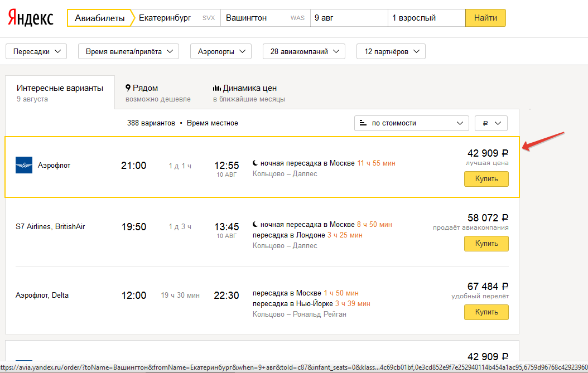
Task: Open the Аэропорты filter dropdown
Action: coord(220,51)
